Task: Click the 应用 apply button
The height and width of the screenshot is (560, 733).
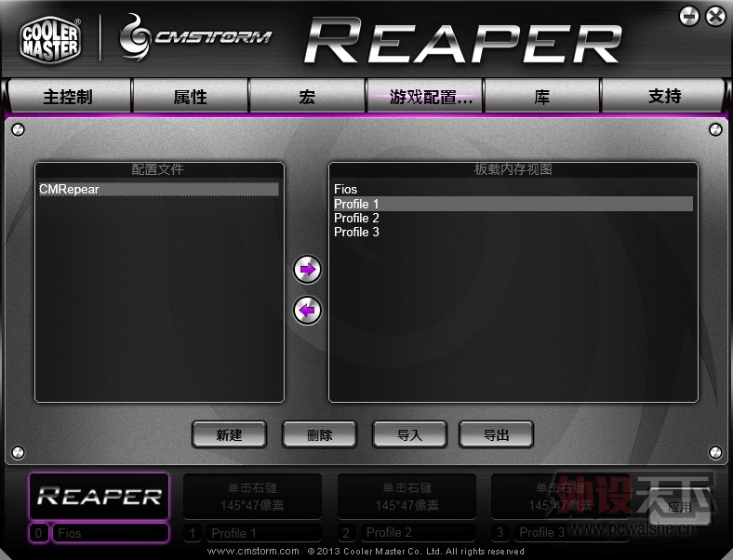Action: tap(680, 507)
